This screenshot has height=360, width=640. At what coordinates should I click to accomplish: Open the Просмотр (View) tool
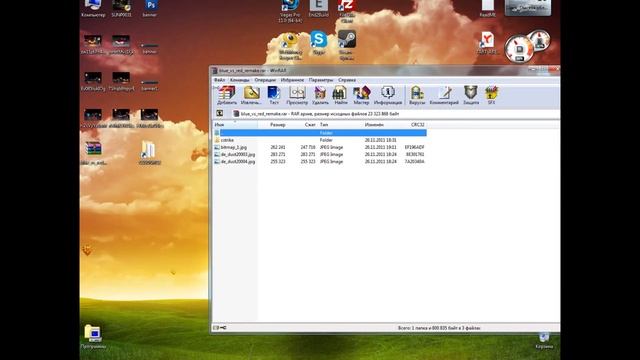tap(297, 96)
